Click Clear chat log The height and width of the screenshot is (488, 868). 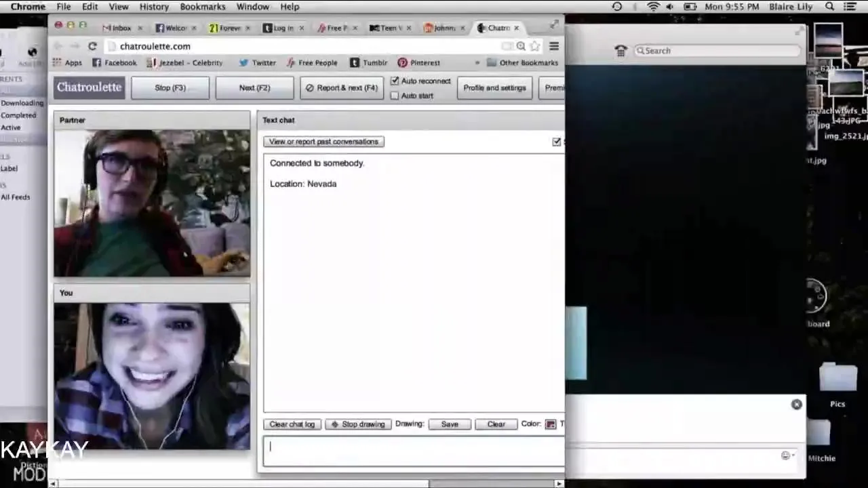(x=292, y=424)
